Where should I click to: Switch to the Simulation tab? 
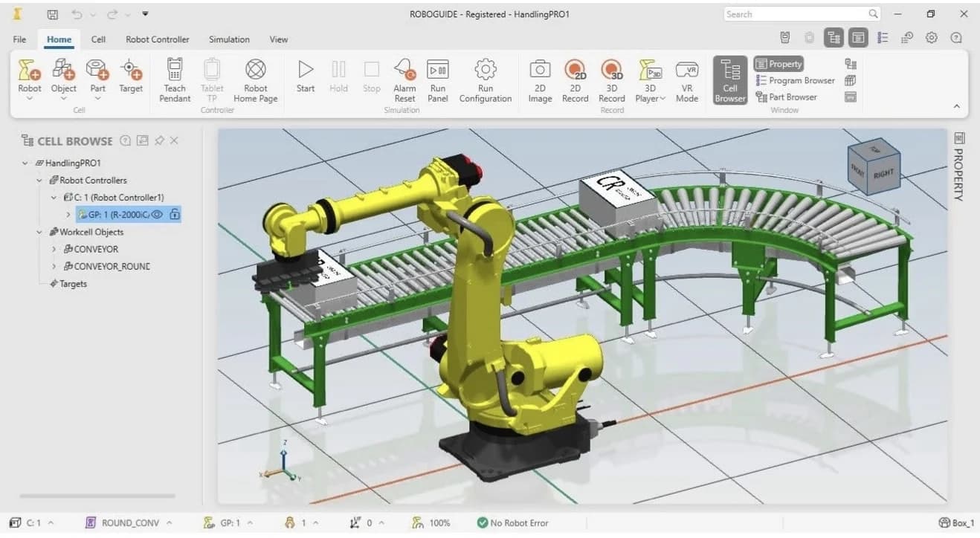229,39
